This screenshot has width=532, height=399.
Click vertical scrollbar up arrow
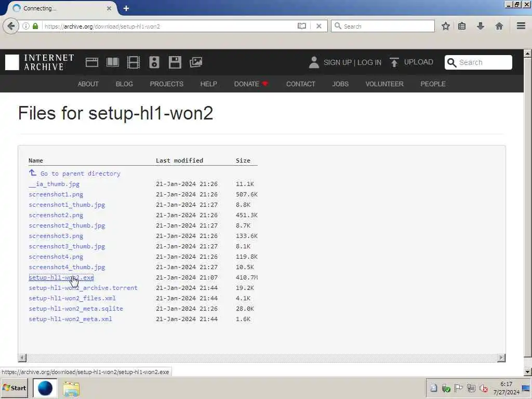527,54
